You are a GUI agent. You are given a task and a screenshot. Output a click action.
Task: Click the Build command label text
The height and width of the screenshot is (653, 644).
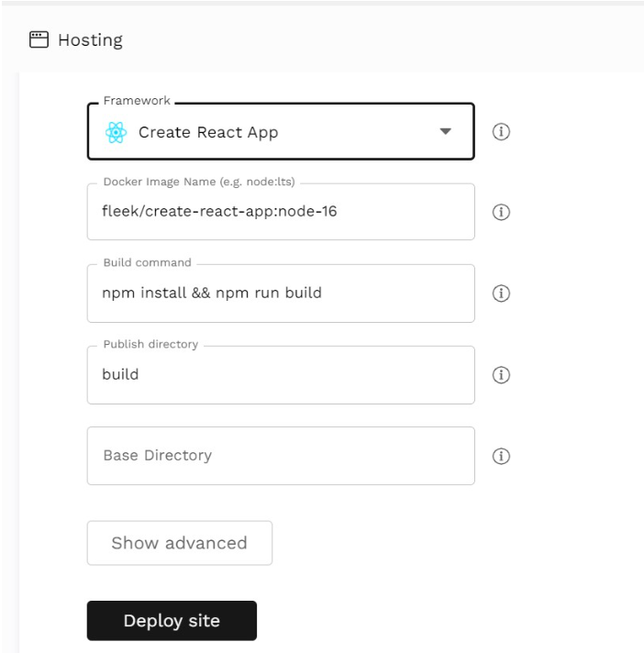pyautogui.click(x=148, y=262)
